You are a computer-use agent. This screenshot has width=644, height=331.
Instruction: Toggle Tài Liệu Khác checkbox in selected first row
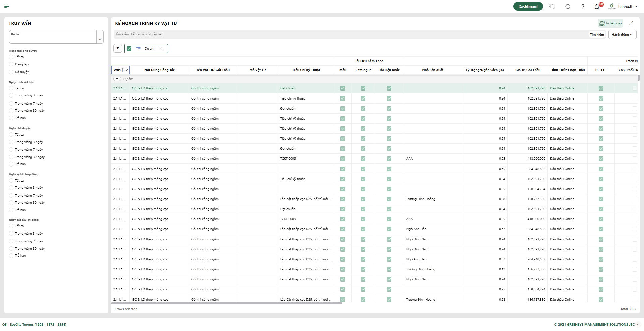coord(389,88)
